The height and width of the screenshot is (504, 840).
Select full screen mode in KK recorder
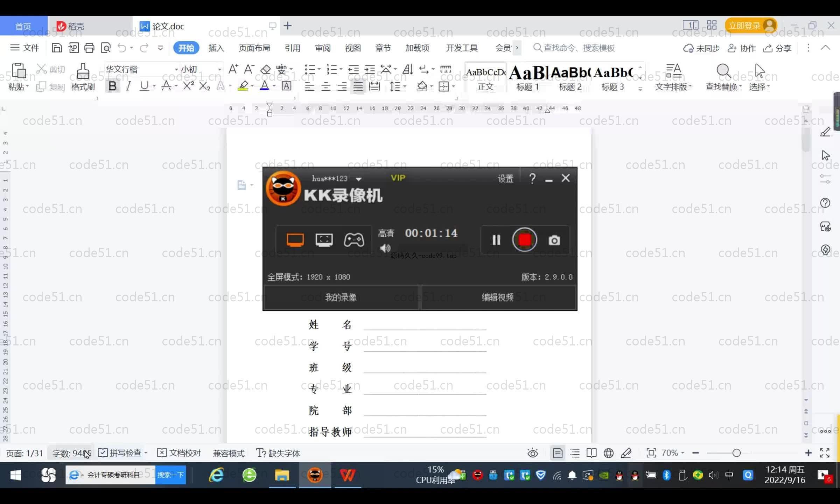(295, 240)
